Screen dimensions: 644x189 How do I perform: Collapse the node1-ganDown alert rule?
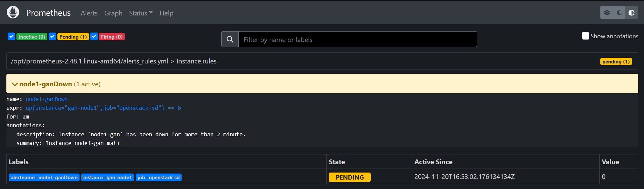pyautogui.click(x=15, y=84)
